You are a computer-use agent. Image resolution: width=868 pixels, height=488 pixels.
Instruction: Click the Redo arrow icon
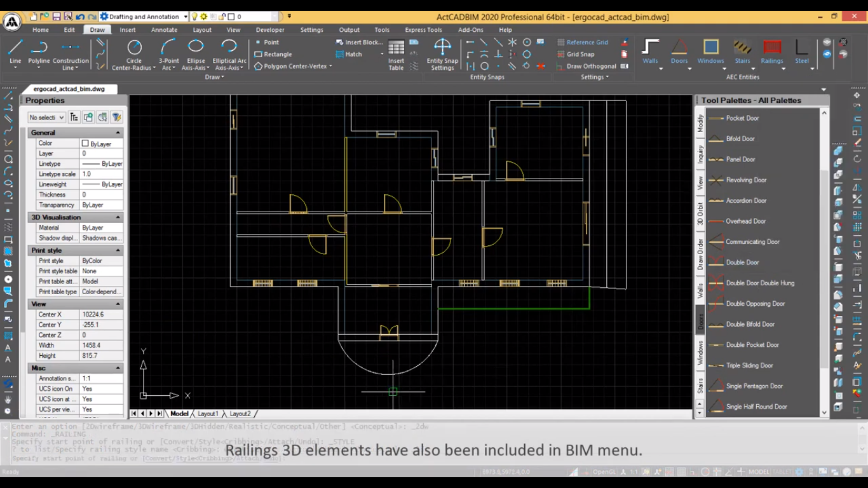pyautogui.click(x=93, y=17)
